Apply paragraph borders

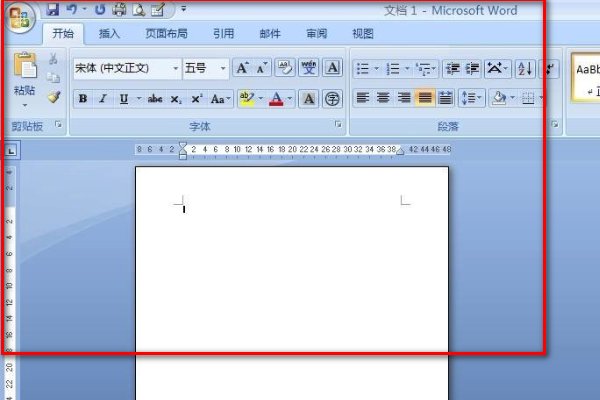tap(528, 98)
